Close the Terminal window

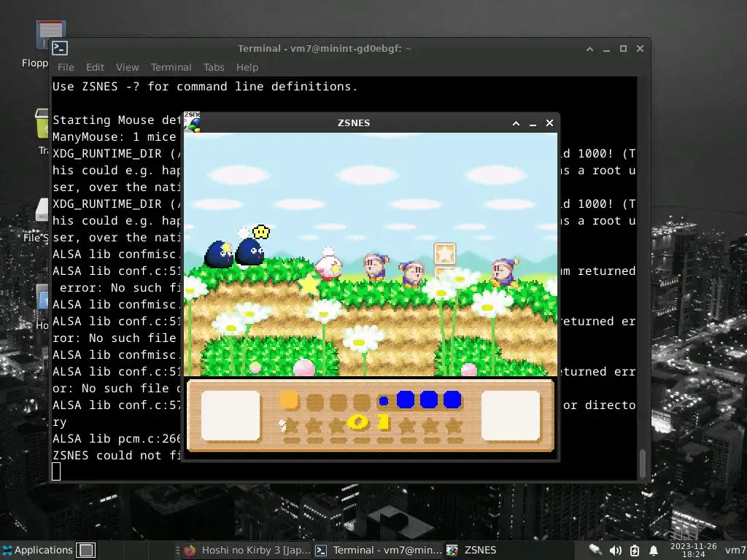640,49
